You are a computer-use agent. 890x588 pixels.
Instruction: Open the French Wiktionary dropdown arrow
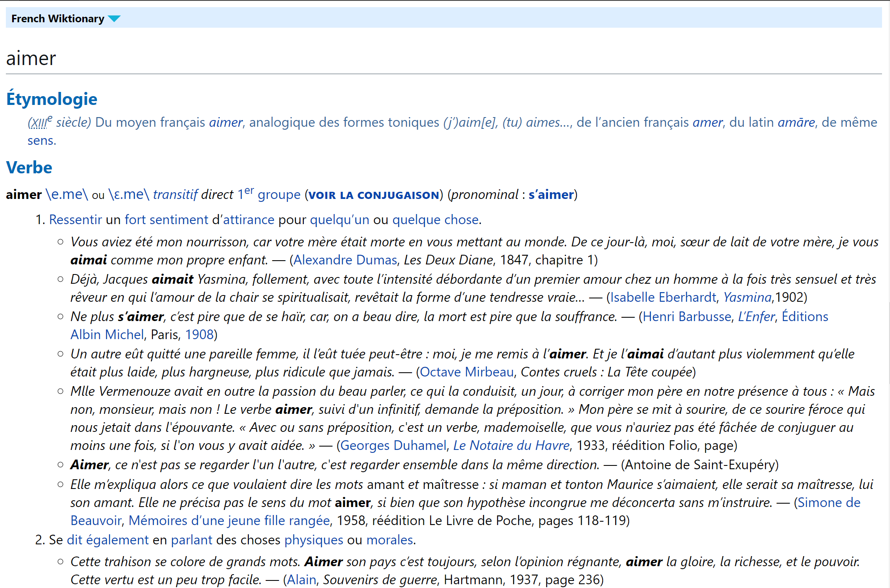pyautogui.click(x=114, y=18)
